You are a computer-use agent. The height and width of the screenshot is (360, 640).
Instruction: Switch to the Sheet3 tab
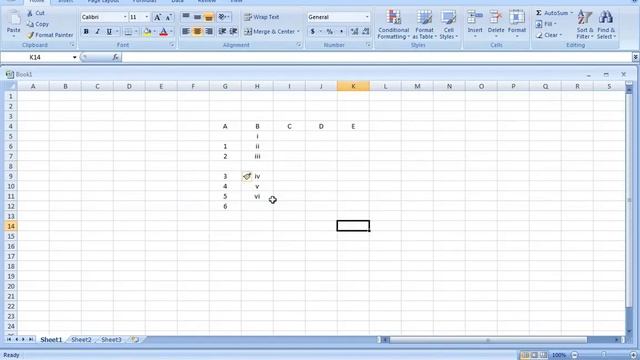point(111,340)
